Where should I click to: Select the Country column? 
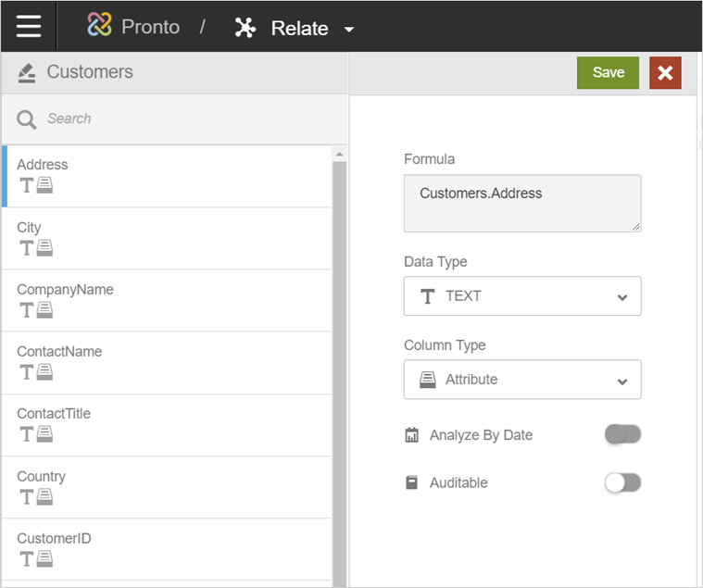167,487
